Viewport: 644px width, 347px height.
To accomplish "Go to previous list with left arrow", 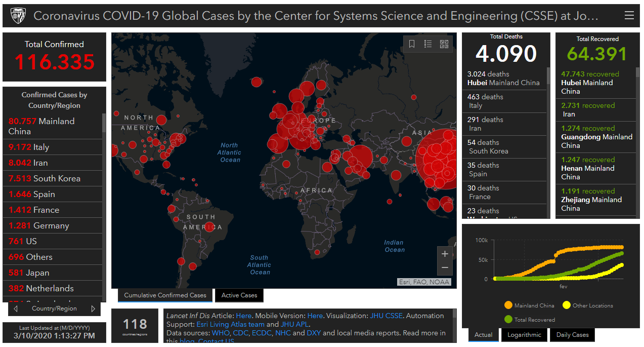I will (16, 309).
